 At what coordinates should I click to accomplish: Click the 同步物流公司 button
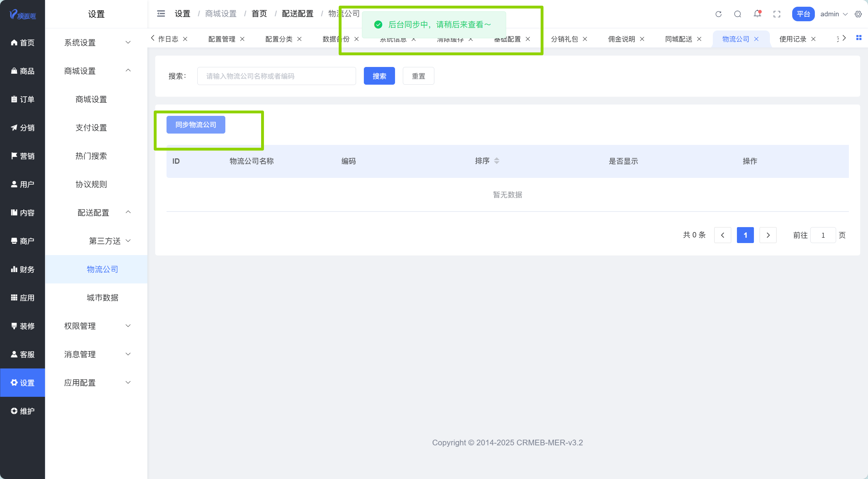[196, 125]
